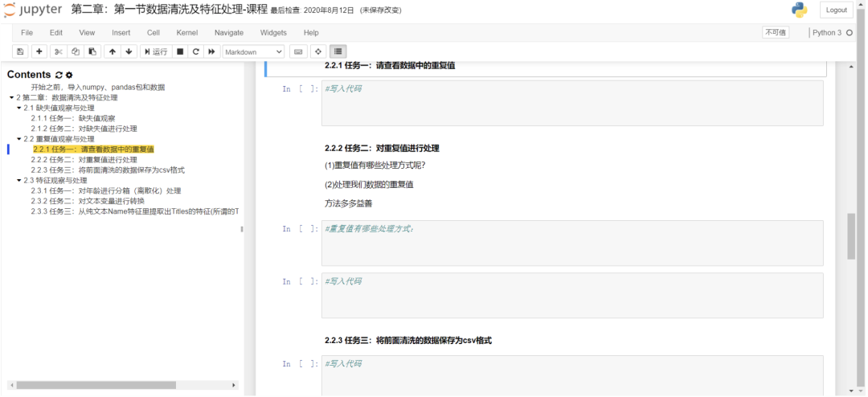The height and width of the screenshot is (397, 868).
Task: Click the Python logo icon
Action: click(799, 10)
